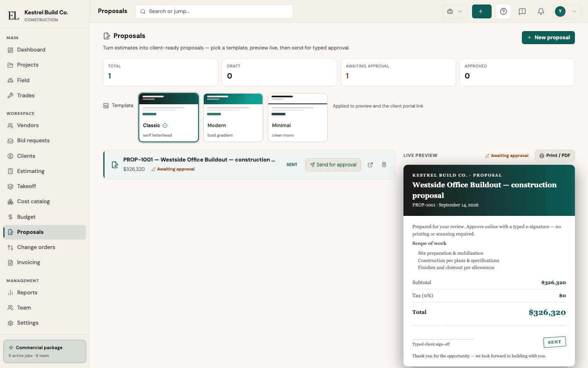588x368 pixels.
Task: Open the Commercial package plan card
Action: (x=45, y=352)
